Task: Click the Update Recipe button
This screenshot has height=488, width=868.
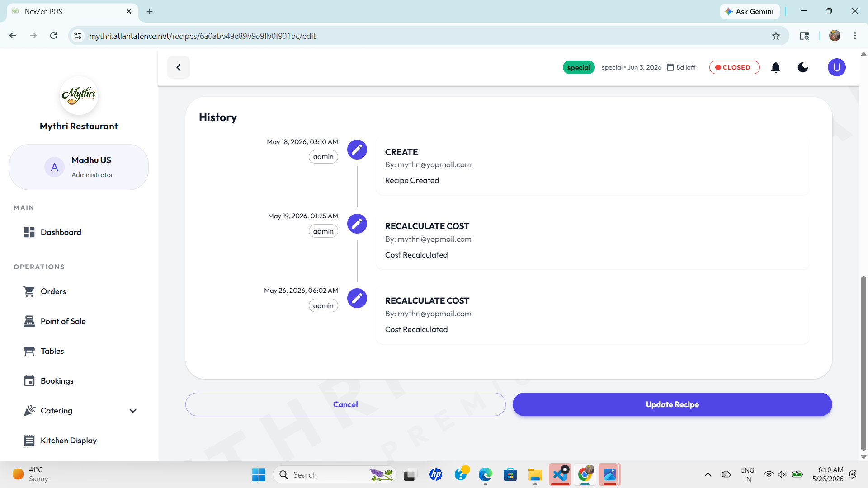Action: (x=672, y=404)
